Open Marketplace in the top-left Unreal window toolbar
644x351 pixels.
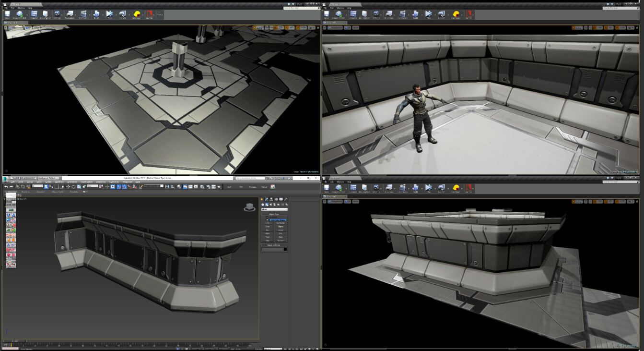click(46, 15)
